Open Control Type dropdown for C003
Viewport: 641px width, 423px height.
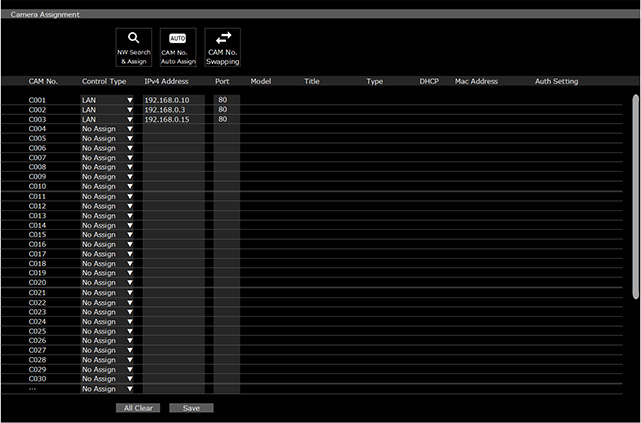[x=107, y=119]
